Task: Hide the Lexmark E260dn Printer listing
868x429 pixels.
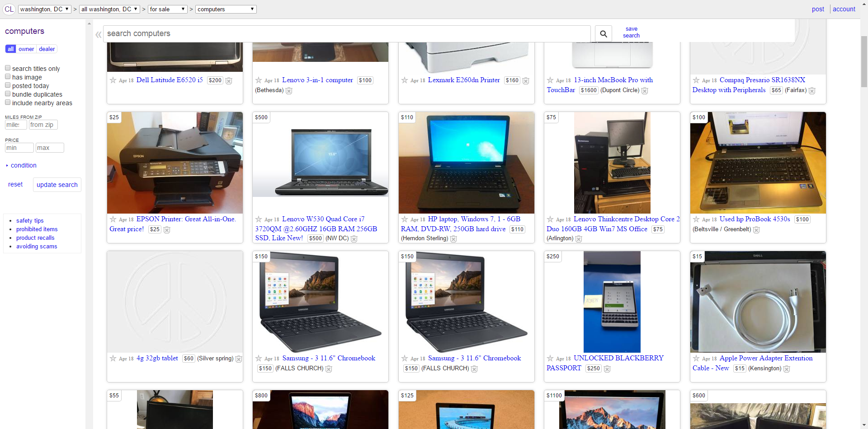Action: click(x=526, y=81)
